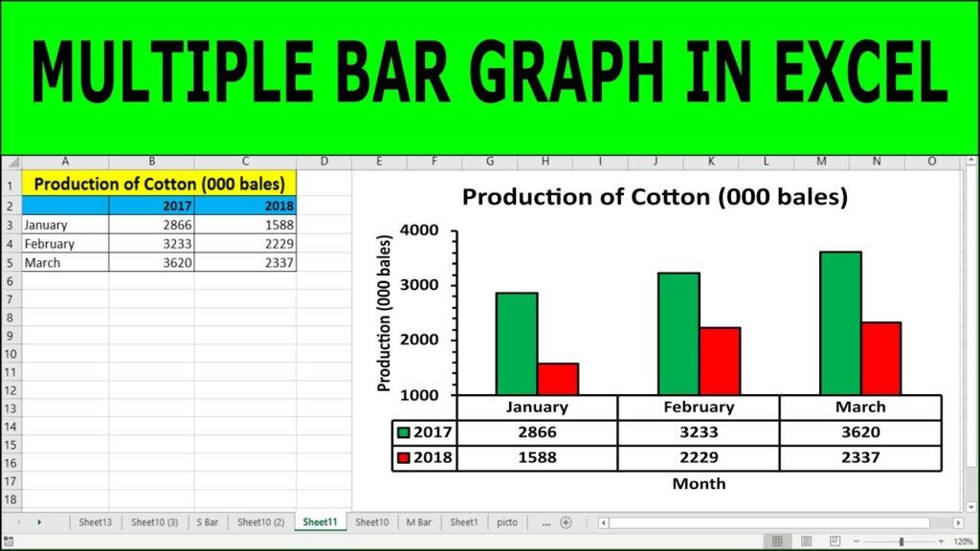Click the zoom slider handle
This screenshot has height=551, width=980.
pyautogui.click(x=902, y=541)
